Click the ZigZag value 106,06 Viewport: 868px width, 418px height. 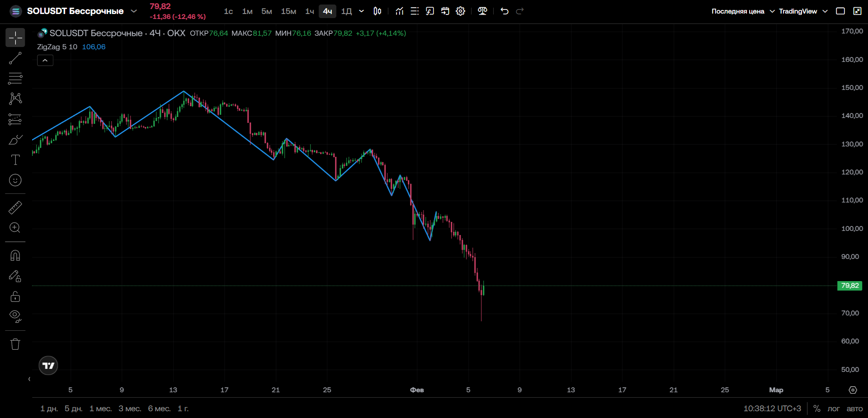coord(94,47)
